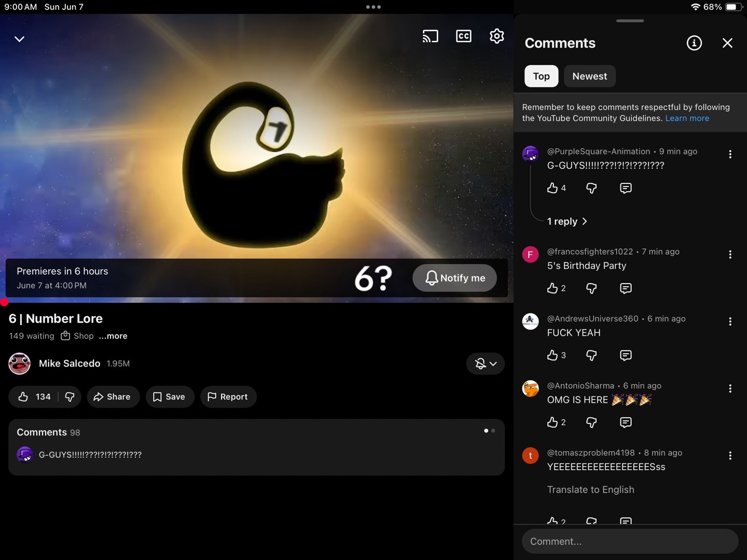Screen dimensions: 747x560
Task: Tap the 'Premieres in 6 hours' text
Action: (x=62, y=271)
